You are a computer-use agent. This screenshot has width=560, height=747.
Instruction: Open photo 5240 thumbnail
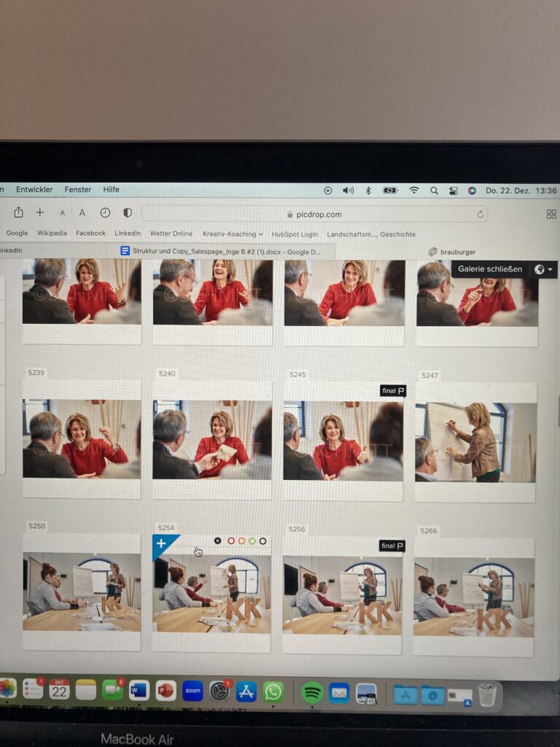[212, 440]
